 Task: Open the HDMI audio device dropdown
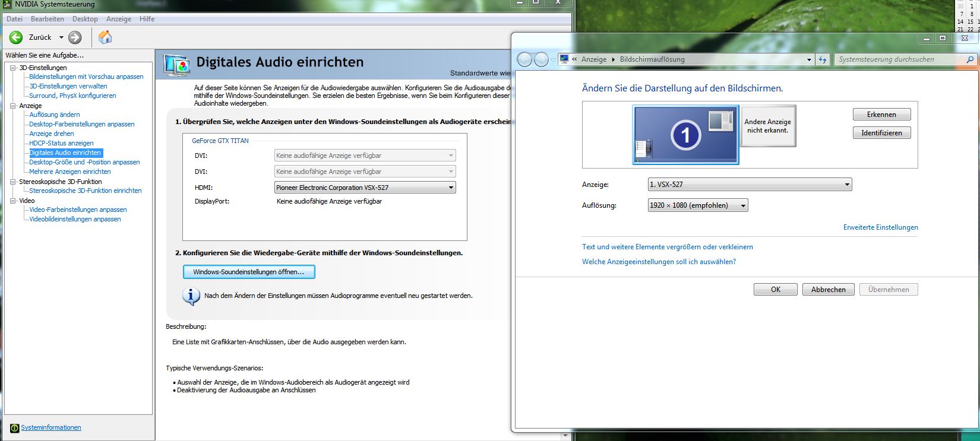point(365,188)
